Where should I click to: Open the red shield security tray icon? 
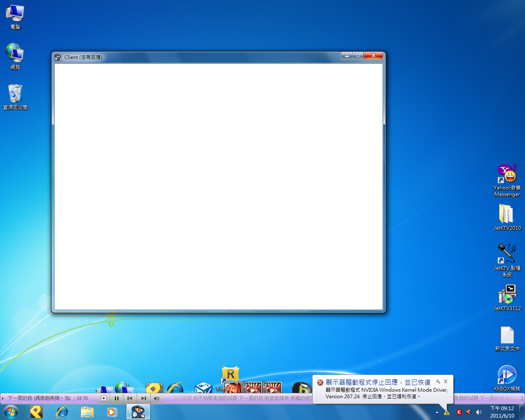click(459, 412)
